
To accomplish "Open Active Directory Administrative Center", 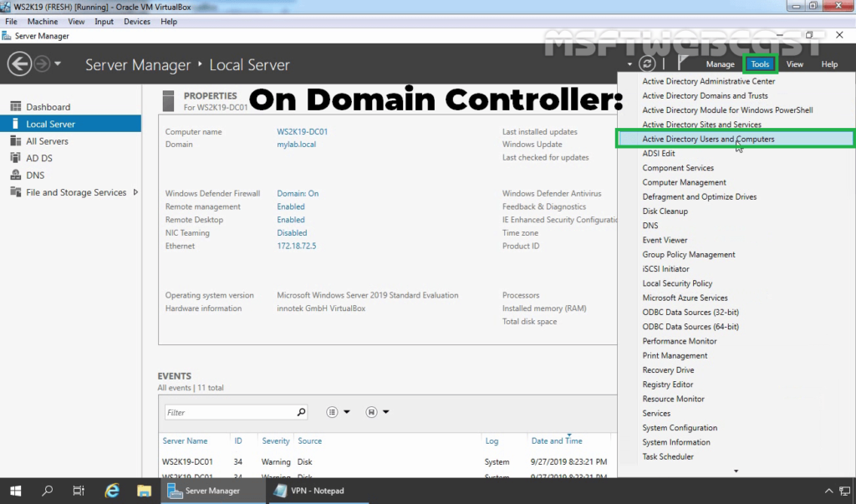I will click(x=709, y=81).
